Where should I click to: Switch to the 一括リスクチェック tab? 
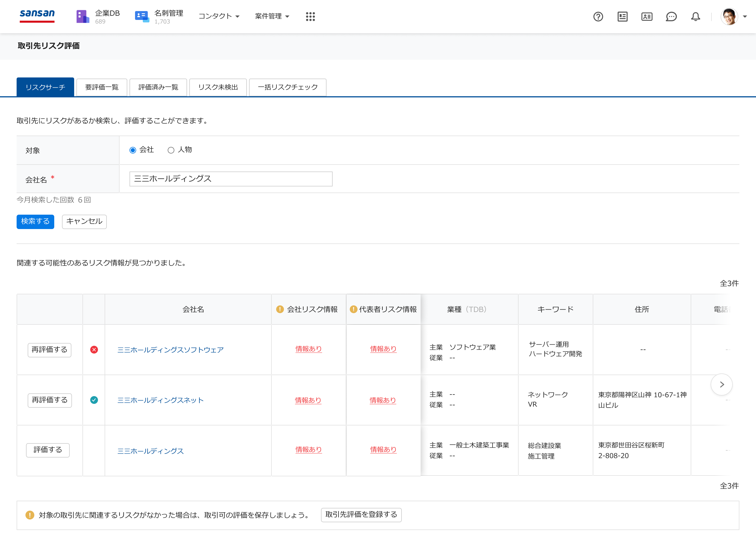(x=288, y=87)
